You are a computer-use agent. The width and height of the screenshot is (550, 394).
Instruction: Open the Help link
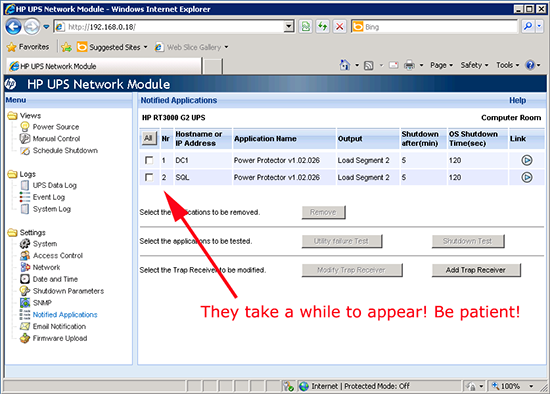click(517, 100)
